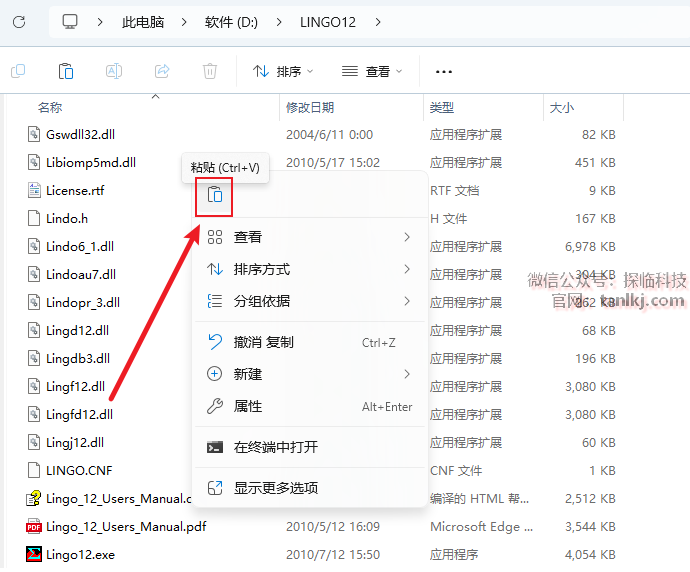Select the file Lingfd12.dll

80,414
